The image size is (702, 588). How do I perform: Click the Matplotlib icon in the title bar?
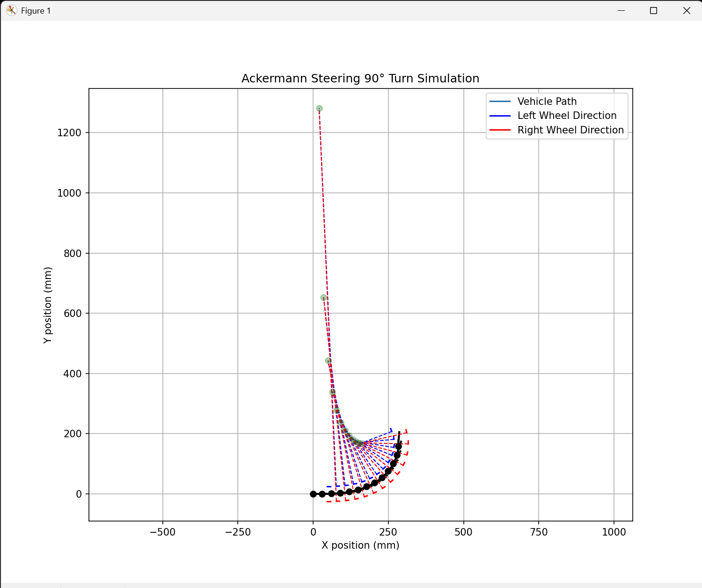[x=12, y=10]
